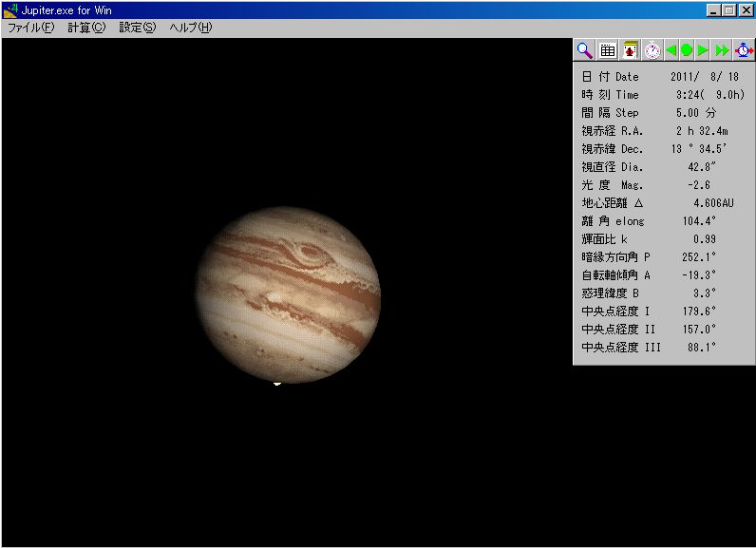Click the distance value 4.606AU
This screenshot has height=548, width=756.
tap(713, 203)
